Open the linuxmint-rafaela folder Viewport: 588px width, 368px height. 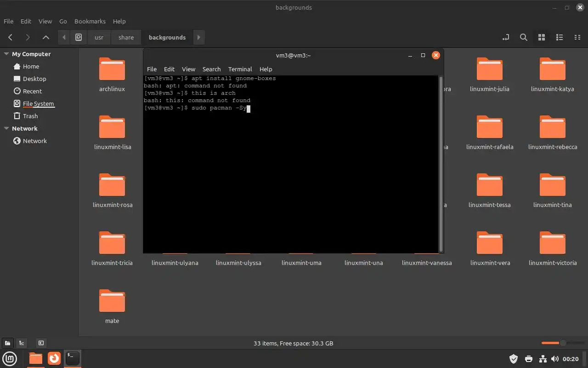(490, 132)
